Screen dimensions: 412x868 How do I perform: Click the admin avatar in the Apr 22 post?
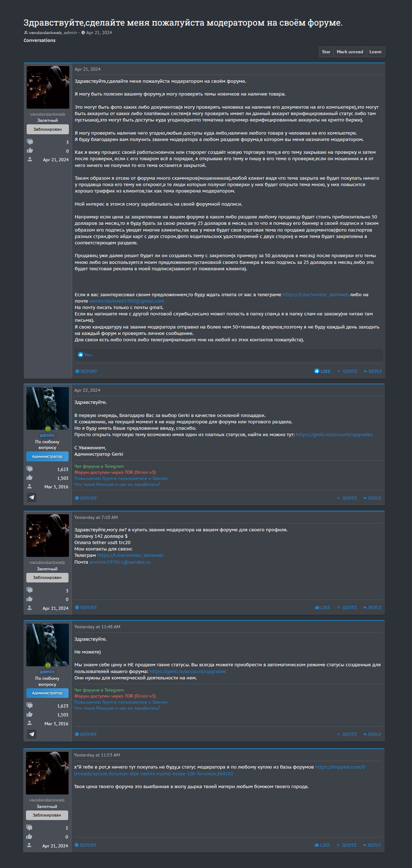[x=48, y=408]
